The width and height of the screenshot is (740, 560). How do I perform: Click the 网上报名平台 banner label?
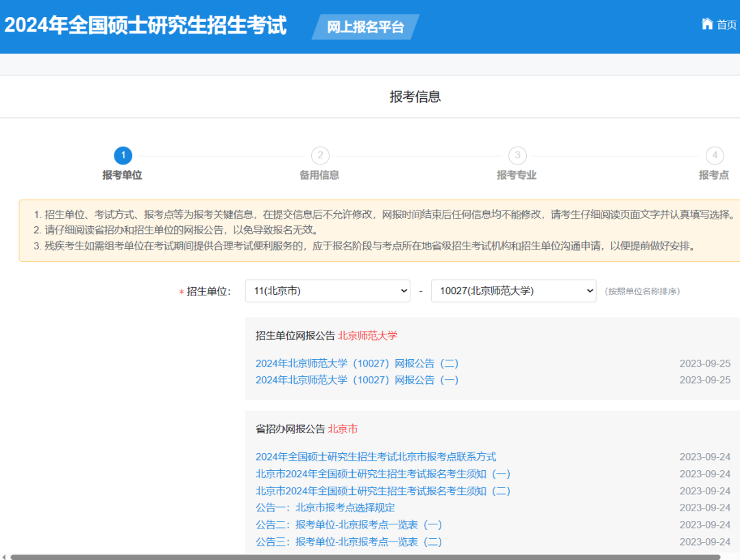[x=365, y=27]
